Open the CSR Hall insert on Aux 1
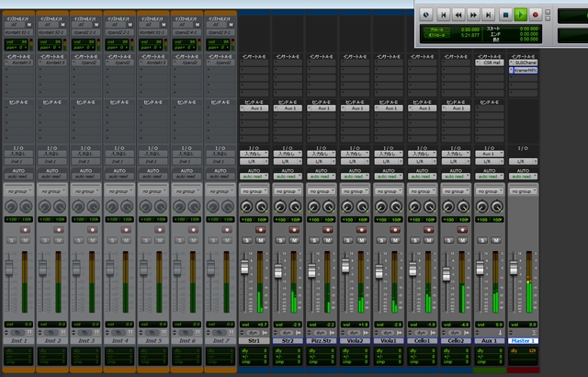The height and width of the screenshot is (377, 588). [490, 63]
